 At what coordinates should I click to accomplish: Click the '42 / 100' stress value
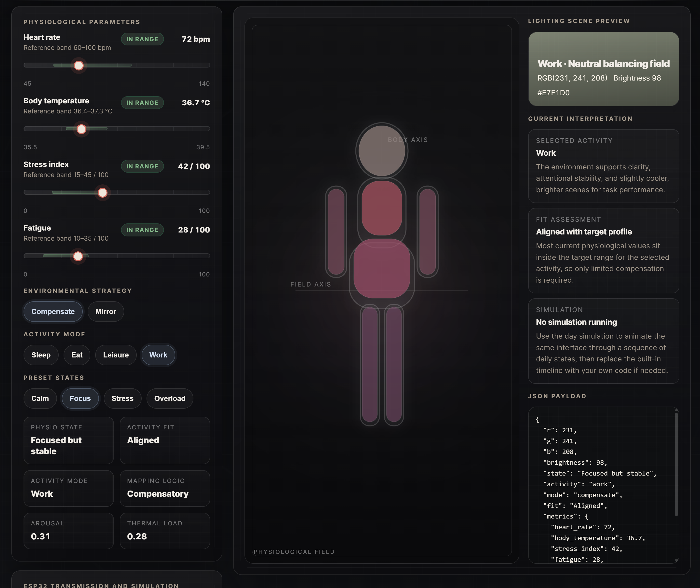click(194, 166)
